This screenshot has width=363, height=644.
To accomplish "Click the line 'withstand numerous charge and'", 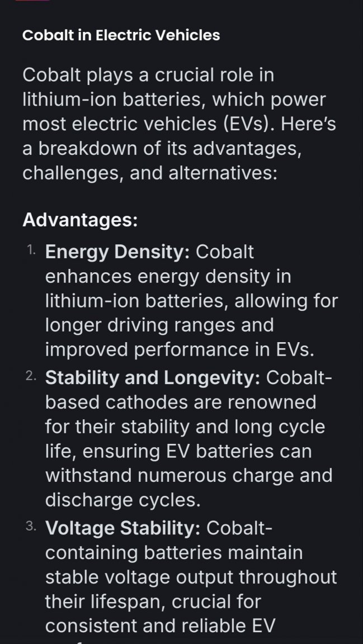I will [188, 476].
